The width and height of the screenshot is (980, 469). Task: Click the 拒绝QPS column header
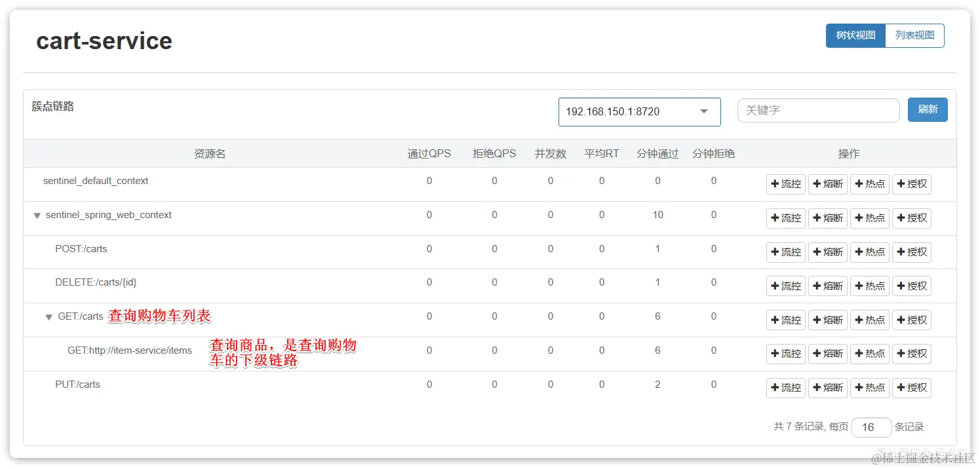pos(494,154)
